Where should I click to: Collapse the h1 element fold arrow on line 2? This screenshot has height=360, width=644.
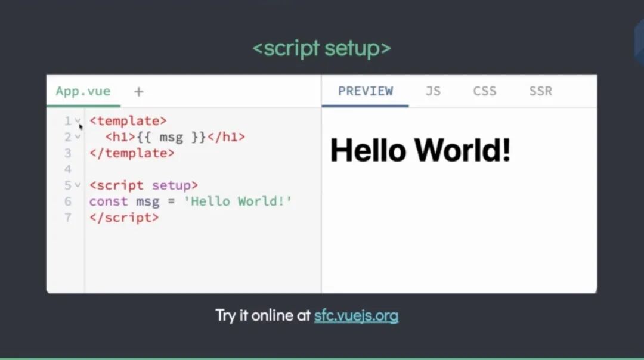pos(78,136)
